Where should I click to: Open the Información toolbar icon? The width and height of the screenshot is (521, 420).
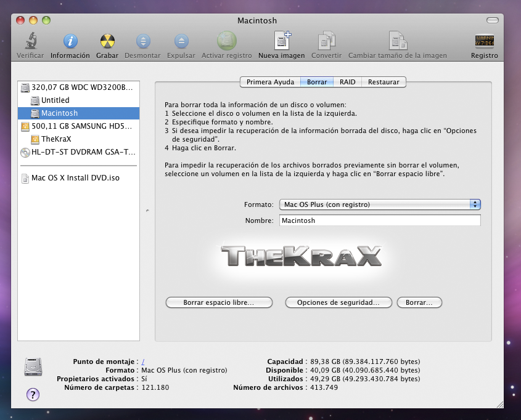tap(70, 41)
